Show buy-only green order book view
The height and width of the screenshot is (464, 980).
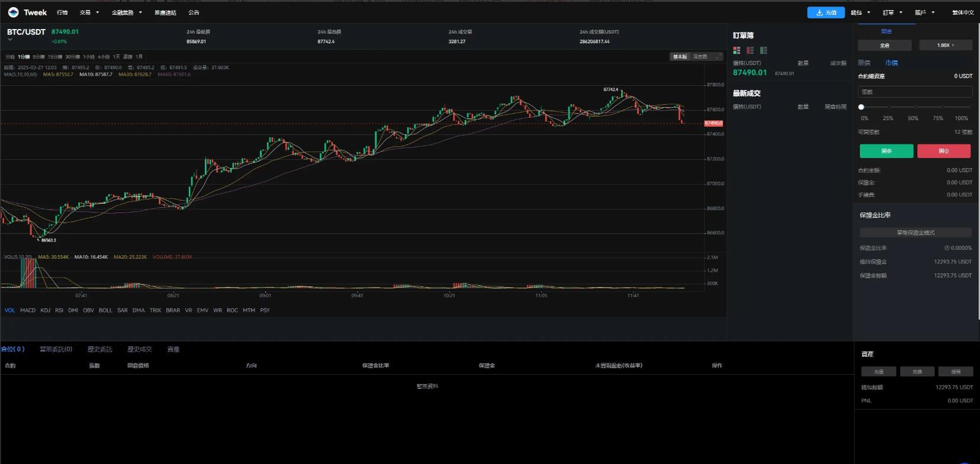(764, 50)
